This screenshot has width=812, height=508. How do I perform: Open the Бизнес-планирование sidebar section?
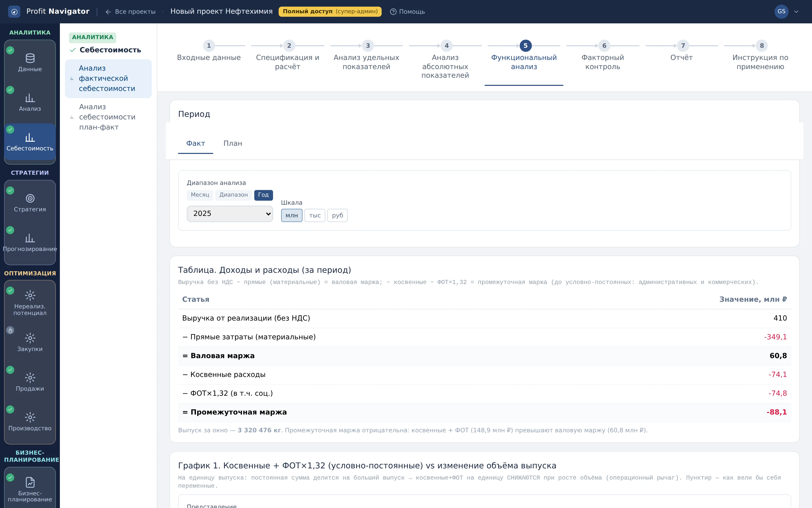click(30, 489)
